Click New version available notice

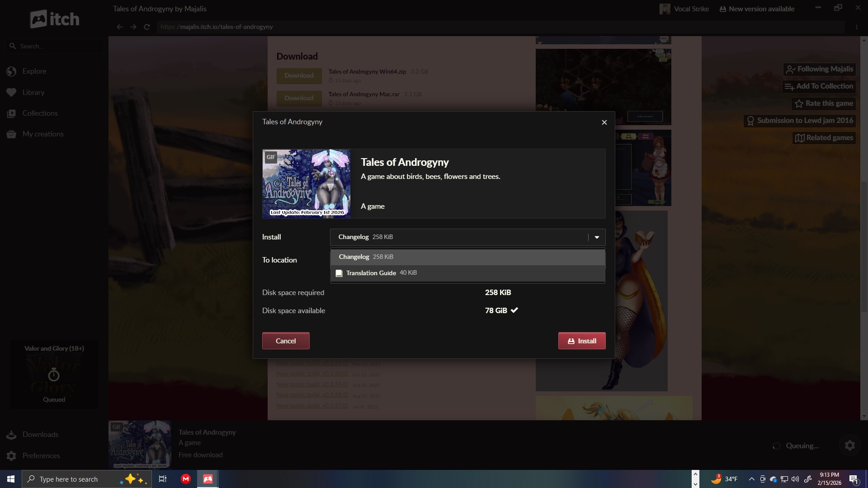point(757,9)
